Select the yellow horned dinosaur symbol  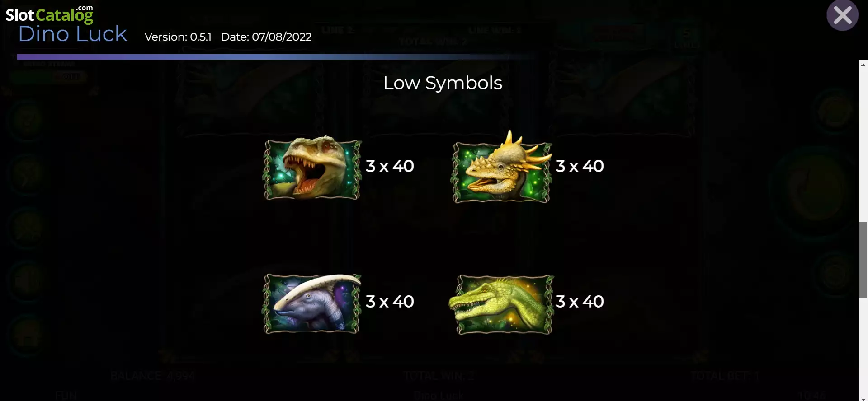[x=501, y=167]
